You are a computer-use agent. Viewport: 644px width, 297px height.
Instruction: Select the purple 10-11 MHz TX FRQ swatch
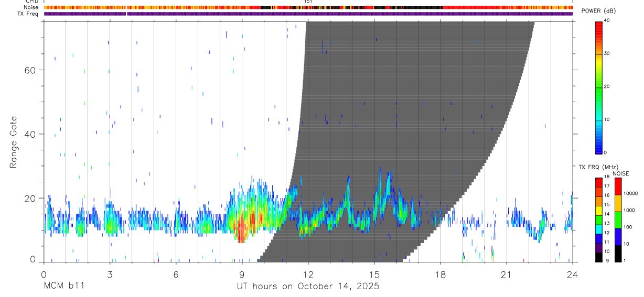[598, 247]
